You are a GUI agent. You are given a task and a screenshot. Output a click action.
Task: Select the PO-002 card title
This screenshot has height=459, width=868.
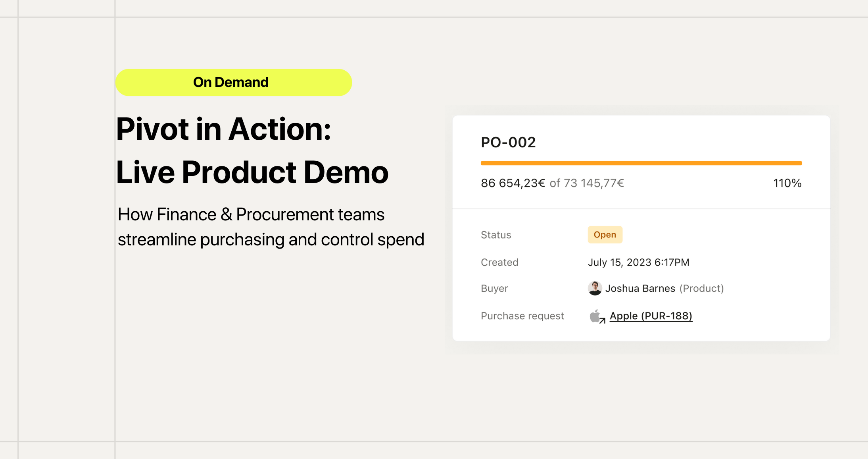click(508, 142)
